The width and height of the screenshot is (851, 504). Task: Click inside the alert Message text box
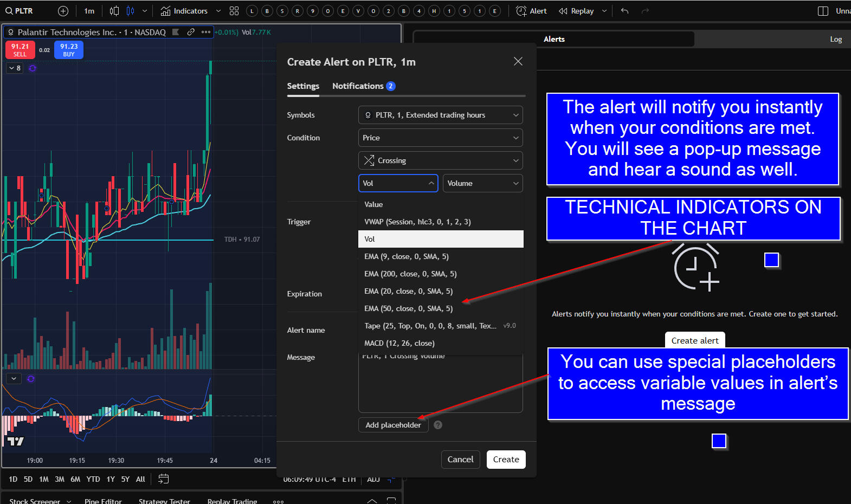pos(440,385)
